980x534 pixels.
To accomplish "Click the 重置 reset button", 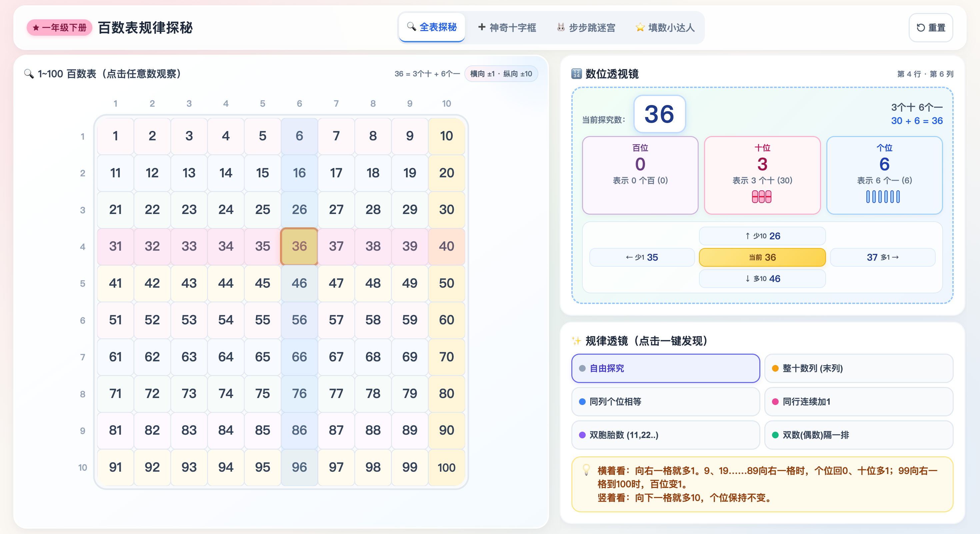I will (931, 27).
